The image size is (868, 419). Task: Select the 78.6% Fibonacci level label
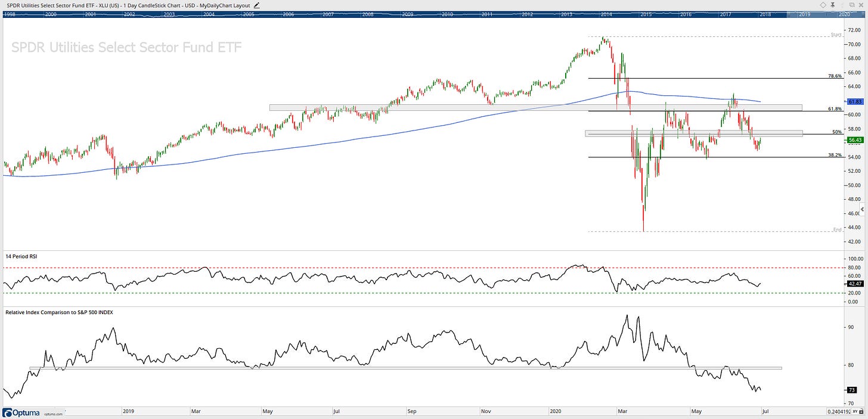pos(835,76)
